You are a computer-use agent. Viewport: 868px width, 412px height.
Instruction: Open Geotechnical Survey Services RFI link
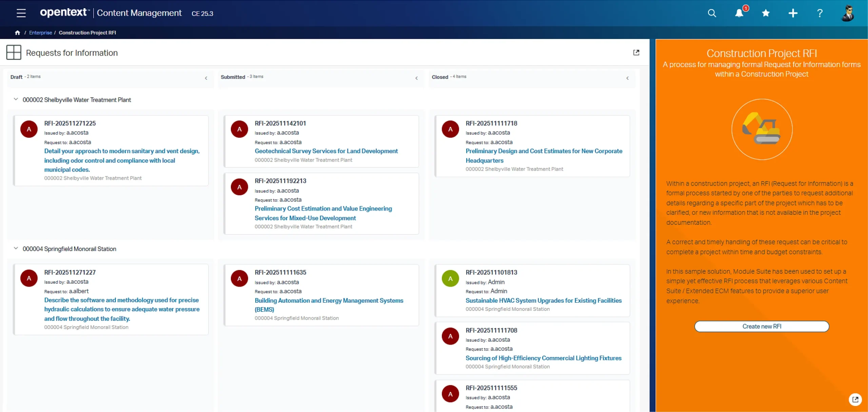326,151
